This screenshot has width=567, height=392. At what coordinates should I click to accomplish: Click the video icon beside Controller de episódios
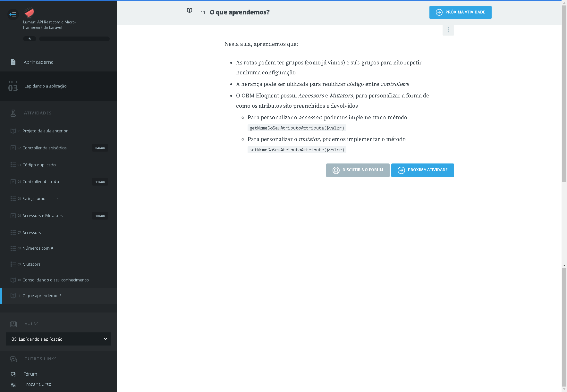click(13, 148)
